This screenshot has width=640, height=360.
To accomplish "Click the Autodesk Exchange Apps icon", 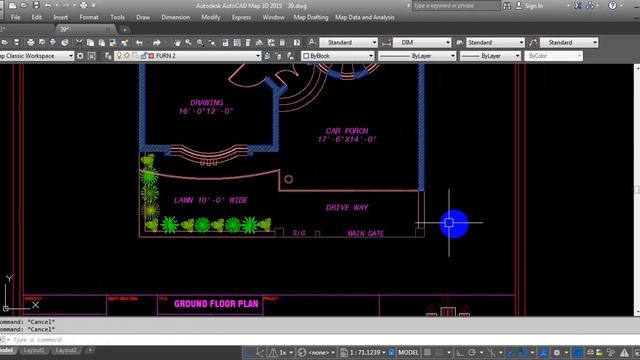I will click(x=578, y=6).
